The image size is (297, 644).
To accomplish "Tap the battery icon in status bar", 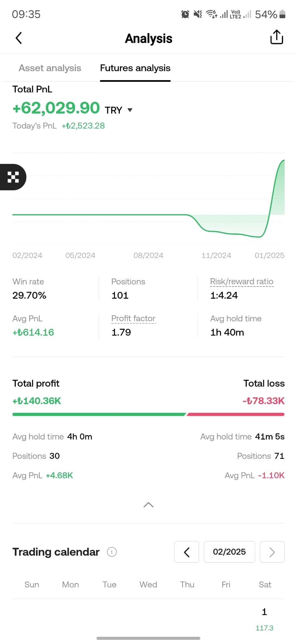I will point(282,14).
